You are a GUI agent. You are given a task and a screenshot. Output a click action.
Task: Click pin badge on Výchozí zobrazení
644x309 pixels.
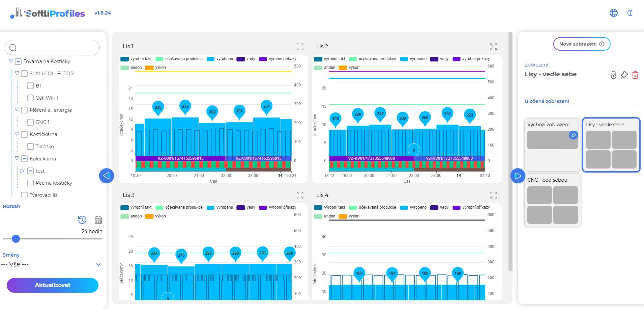tap(573, 135)
